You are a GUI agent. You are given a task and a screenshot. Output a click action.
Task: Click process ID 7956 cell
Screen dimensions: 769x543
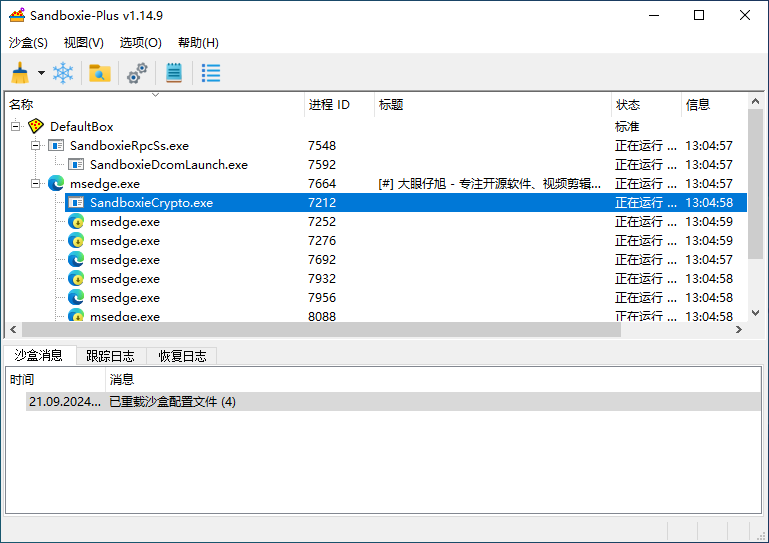pyautogui.click(x=322, y=298)
